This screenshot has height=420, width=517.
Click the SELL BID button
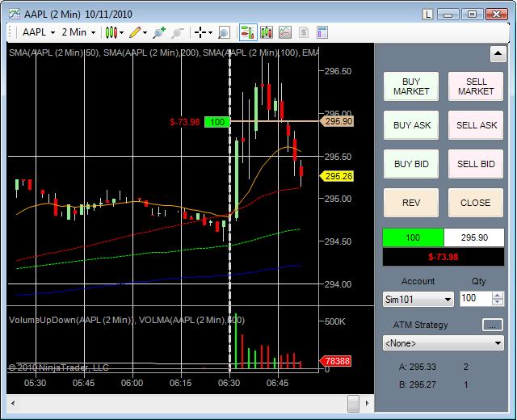[476, 164]
